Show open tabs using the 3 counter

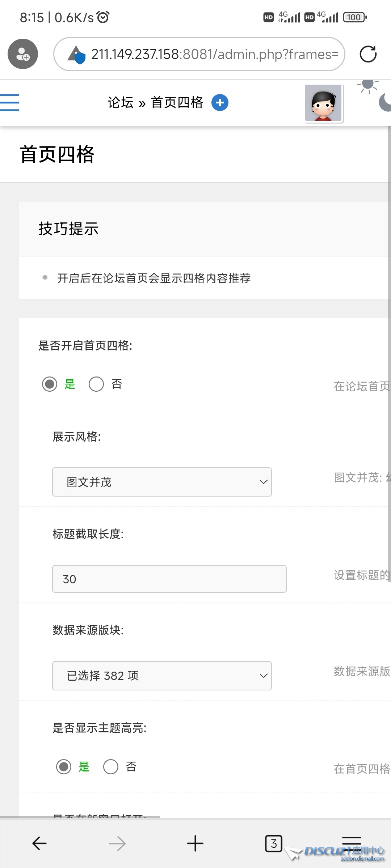(x=273, y=843)
